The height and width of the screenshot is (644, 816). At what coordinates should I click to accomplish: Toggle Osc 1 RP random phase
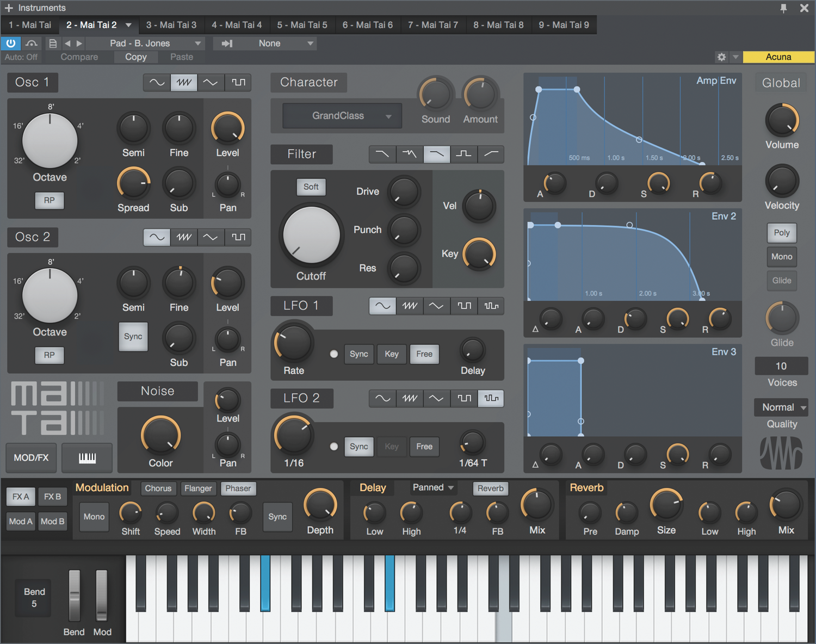click(50, 200)
